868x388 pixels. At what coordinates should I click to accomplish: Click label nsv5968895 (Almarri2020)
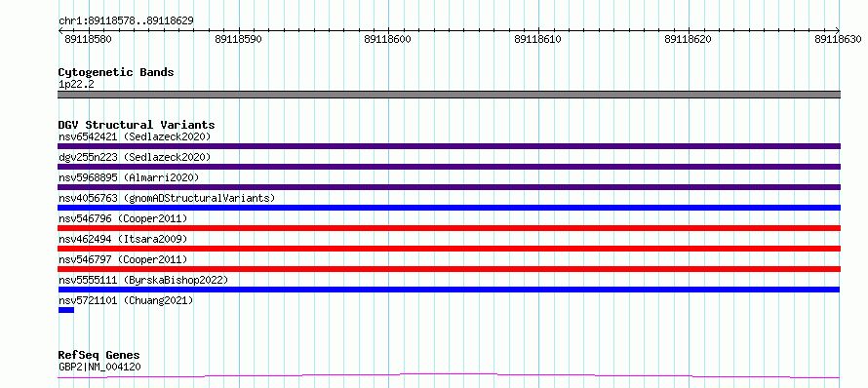129,177
